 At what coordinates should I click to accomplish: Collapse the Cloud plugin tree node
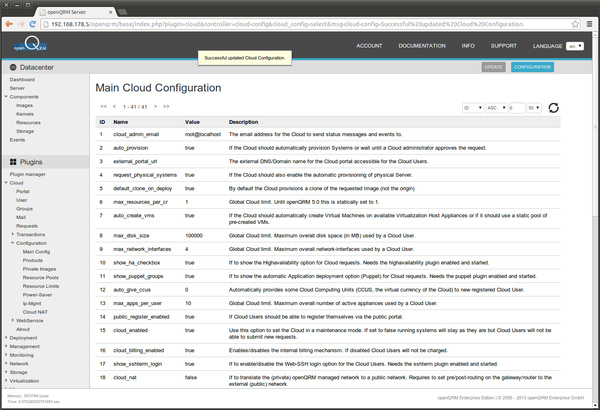[x=6, y=183]
